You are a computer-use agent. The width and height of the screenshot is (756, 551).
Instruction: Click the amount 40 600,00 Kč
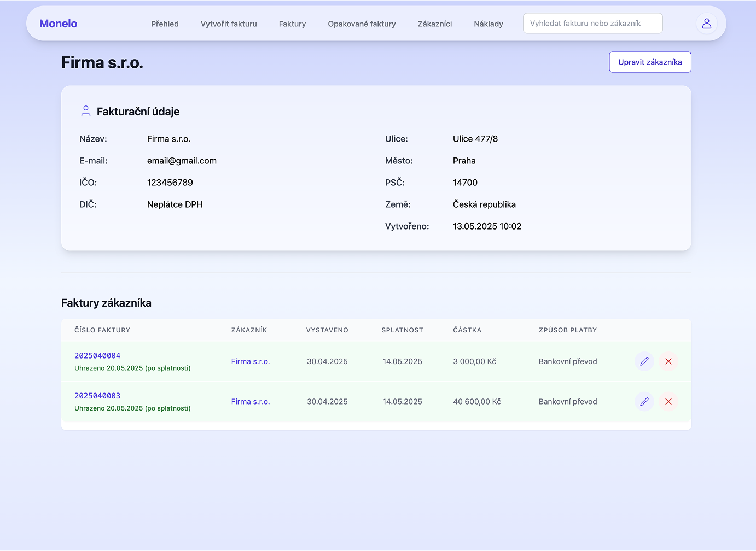pos(477,401)
